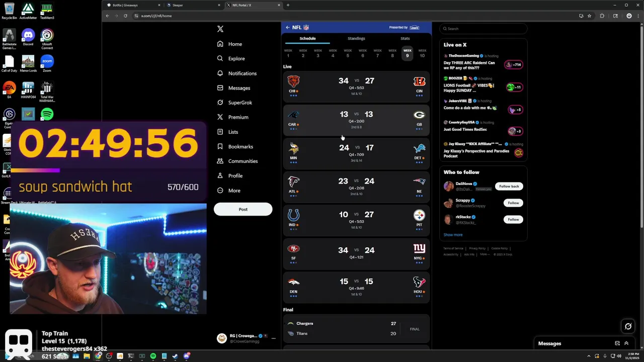The width and height of the screenshot is (644, 362).
Task: Go back with Chrome's back arrow
Action: coord(107,16)
